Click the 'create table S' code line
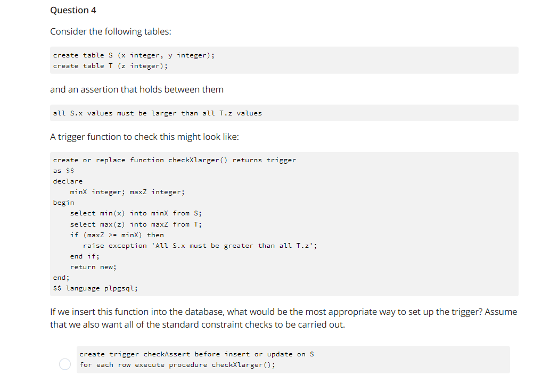542x392 pixels. (134, 55)
